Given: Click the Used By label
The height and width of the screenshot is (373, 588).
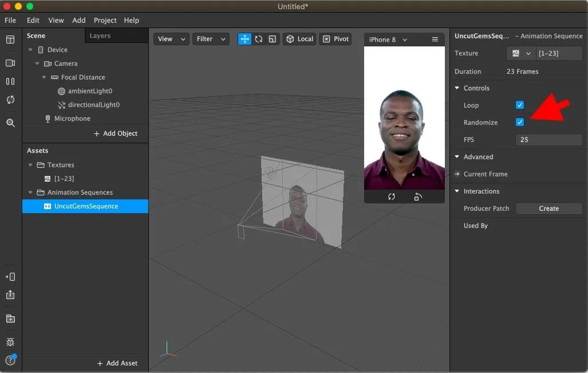Looking at the screenshot, I should (x=476, y=226).
